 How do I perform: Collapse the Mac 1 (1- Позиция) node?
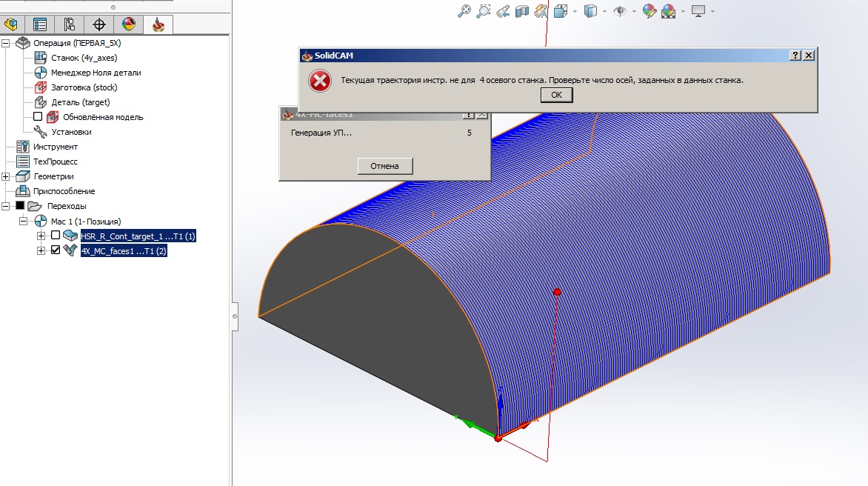[23, 221]
